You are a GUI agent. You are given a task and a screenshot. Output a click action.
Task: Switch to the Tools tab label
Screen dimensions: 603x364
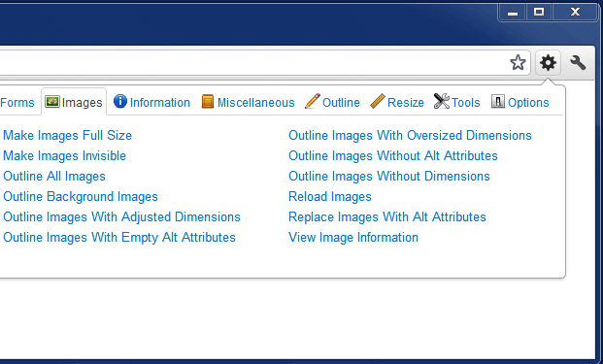[x=466, y=103]
